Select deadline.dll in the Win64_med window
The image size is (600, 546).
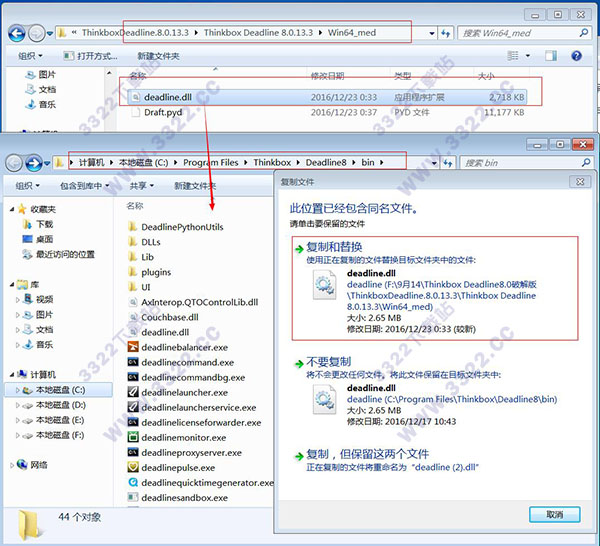[x=326, y=97]
